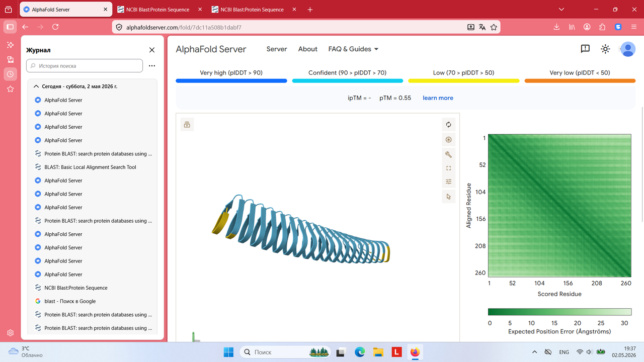This screenshot has width=644, height=362.
Task: Click the address bar URL
Action: click(x=184, y=27)
